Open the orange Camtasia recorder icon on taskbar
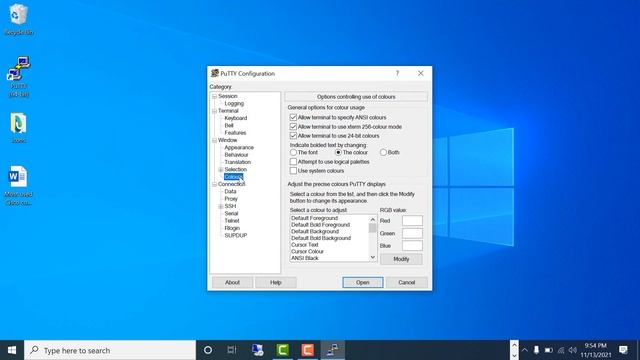The image size is (640, 360). tap(307, 350)
